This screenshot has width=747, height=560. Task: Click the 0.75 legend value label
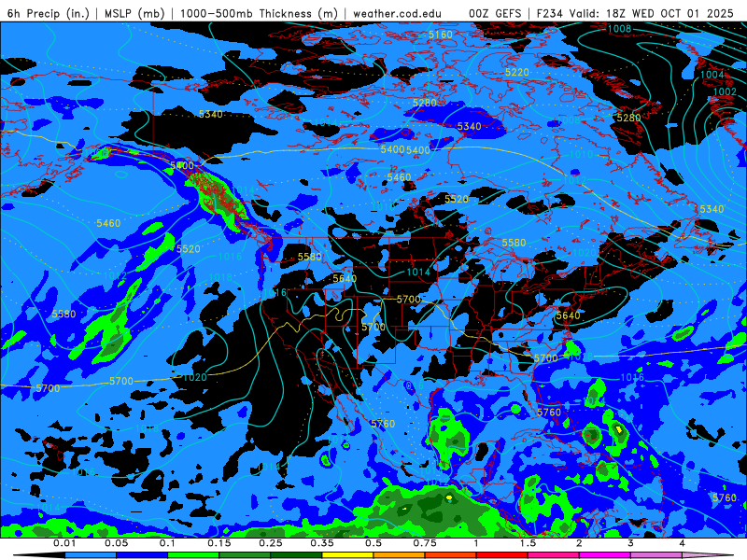(x=425, y=543)
